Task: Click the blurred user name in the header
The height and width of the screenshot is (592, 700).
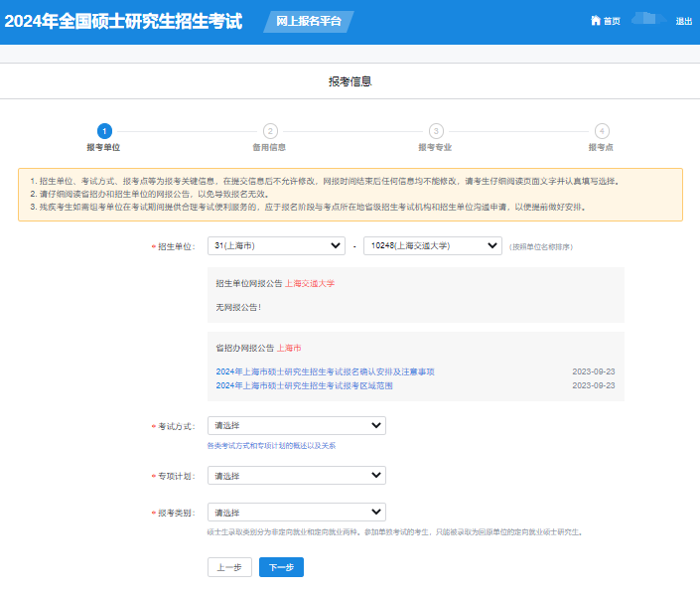Action: tap(649, 19)
